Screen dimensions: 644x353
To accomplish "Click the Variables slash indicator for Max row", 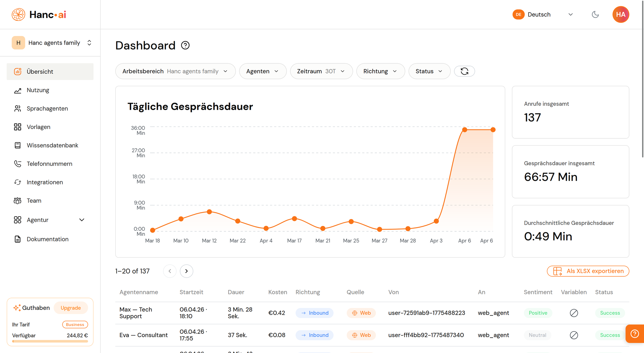I will click(x=574, y=313).
